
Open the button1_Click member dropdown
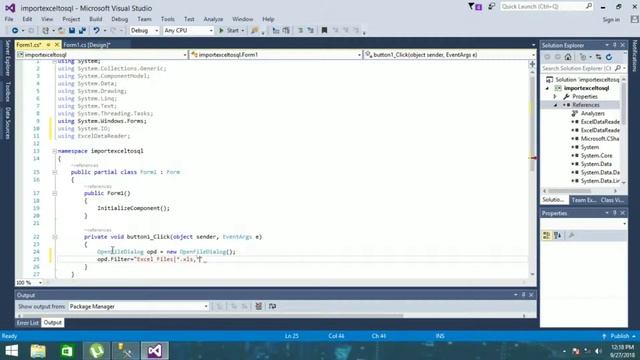point(449,55)
